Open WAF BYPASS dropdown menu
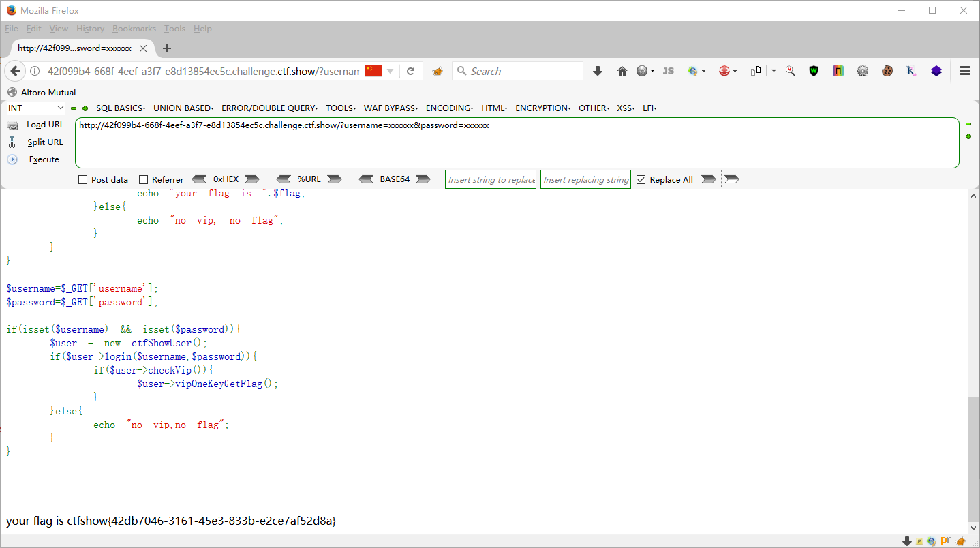 392,108
